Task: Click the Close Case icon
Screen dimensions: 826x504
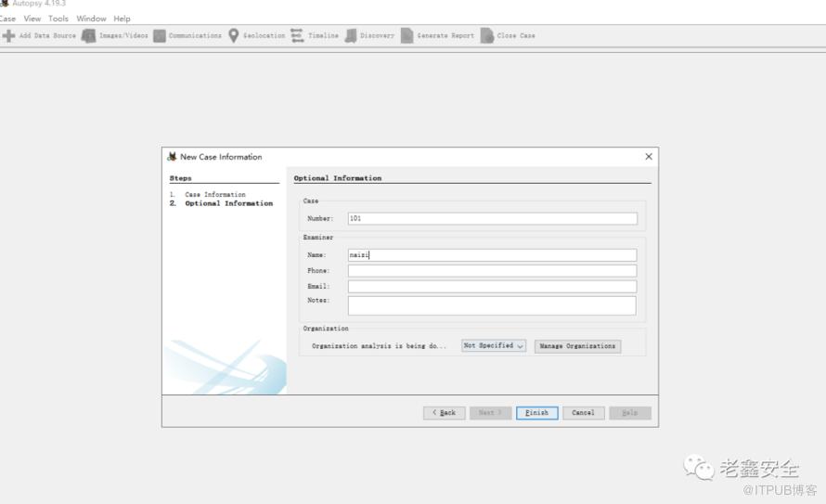Action: point(487,36)
